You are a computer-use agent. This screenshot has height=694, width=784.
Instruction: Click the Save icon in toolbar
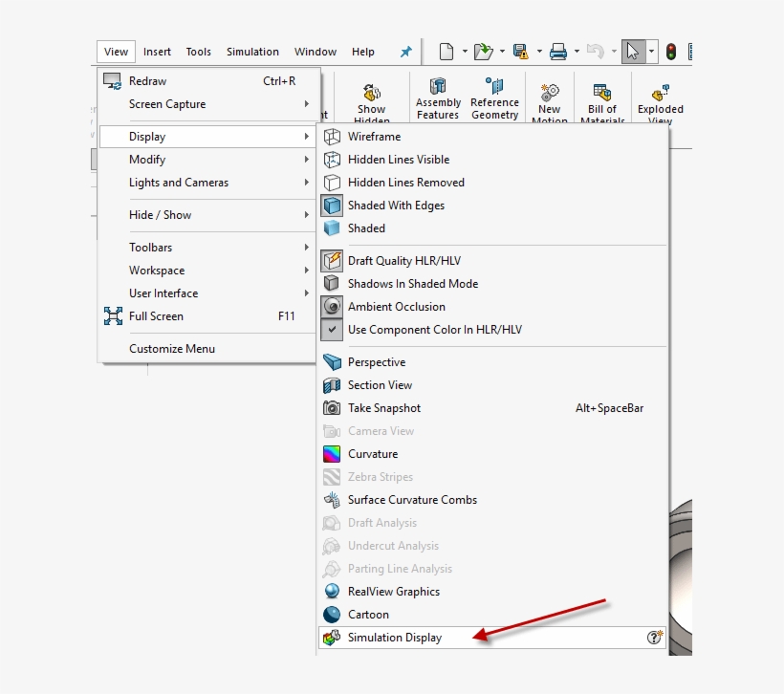point(520,52)
